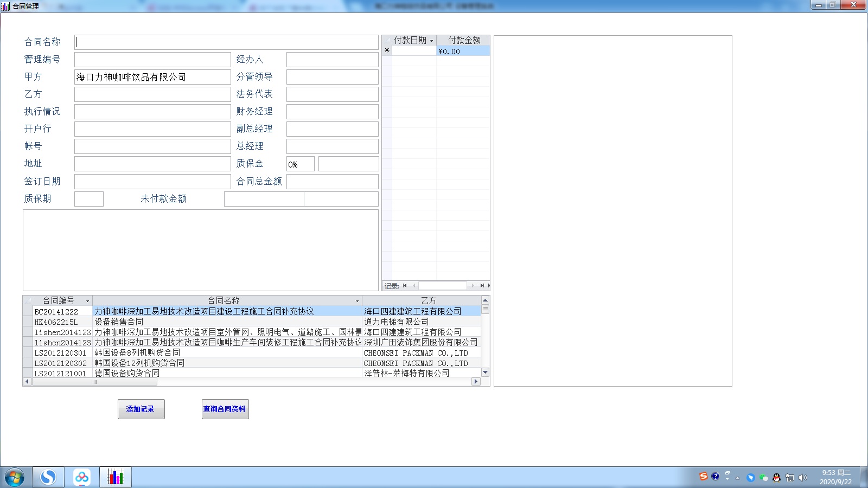Click the 开户行 input field
The height and width of the screenshot is (488, 868).
152,129
